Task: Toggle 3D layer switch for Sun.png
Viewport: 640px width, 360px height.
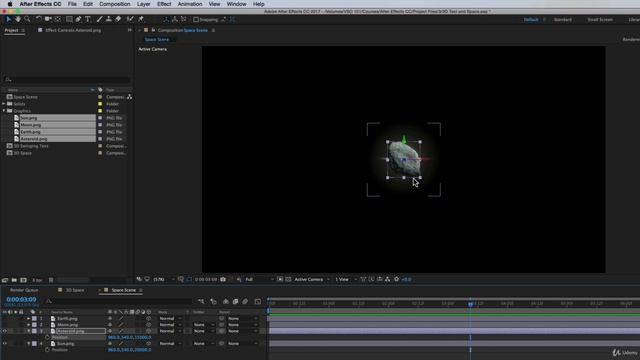Action: click(x=149, y=344)
